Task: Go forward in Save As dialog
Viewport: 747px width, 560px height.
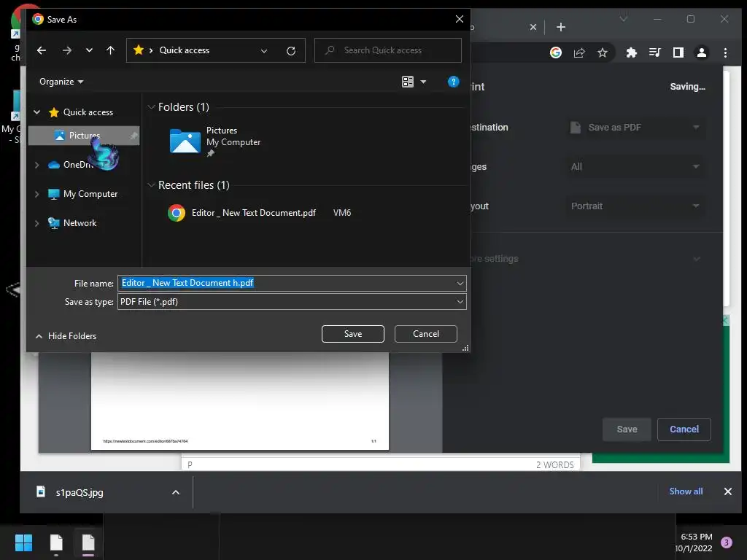Action: tap(66, 50)
